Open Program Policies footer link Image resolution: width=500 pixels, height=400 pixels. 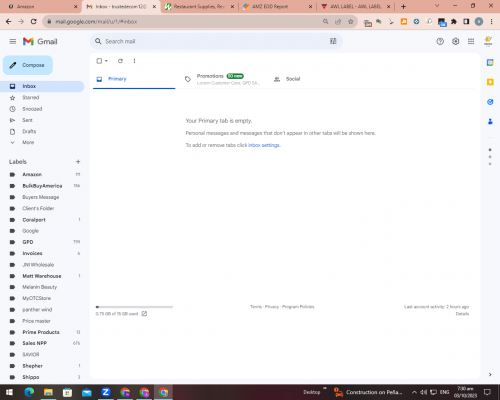298,307
